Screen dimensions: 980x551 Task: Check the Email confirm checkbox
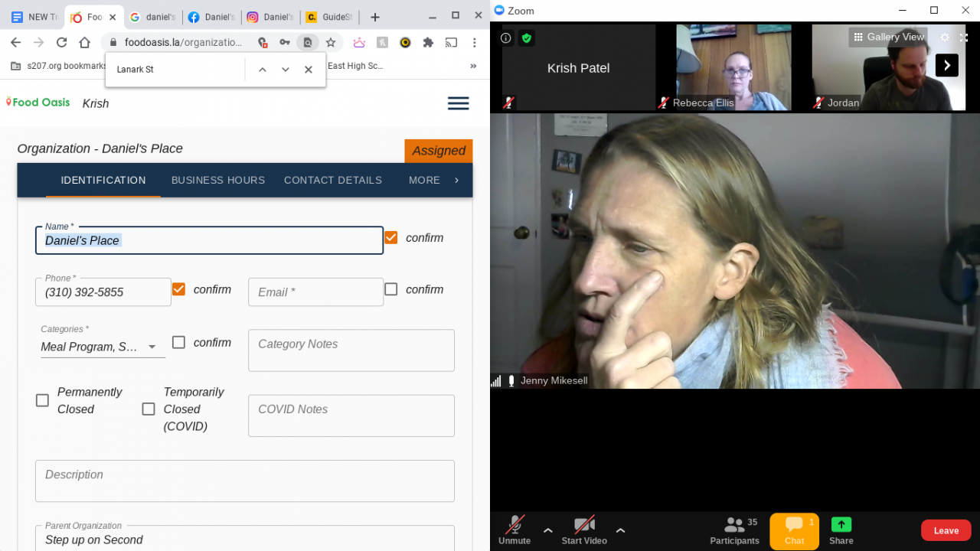(391, 289)
